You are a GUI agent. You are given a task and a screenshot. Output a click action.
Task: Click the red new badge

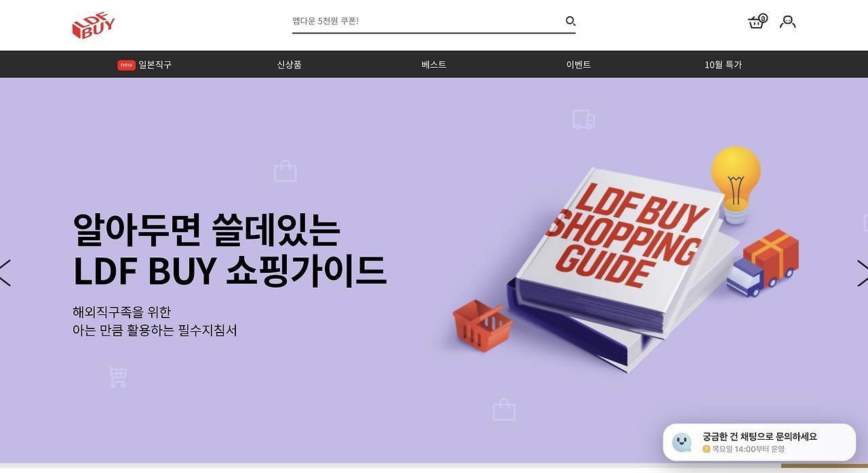tap(126, 65)
